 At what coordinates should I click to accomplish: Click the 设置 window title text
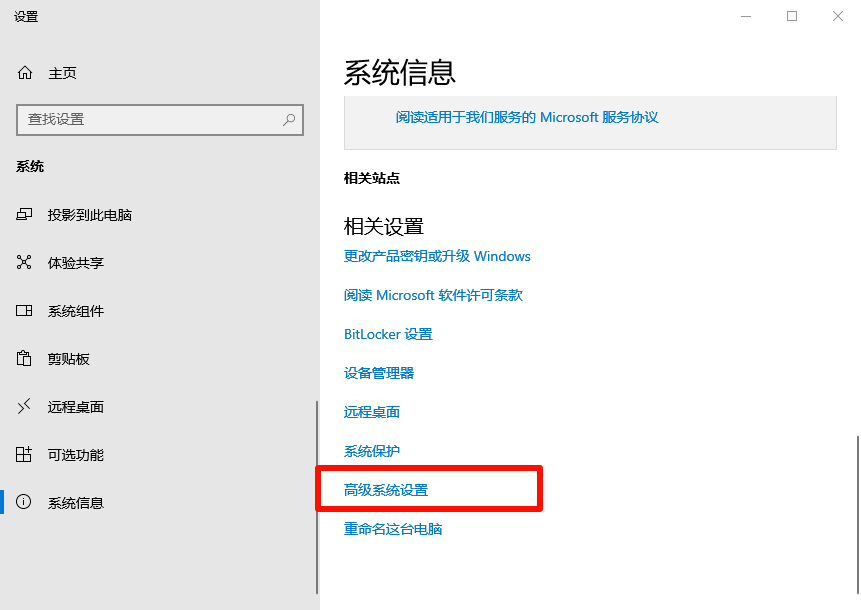coord(26,16)
